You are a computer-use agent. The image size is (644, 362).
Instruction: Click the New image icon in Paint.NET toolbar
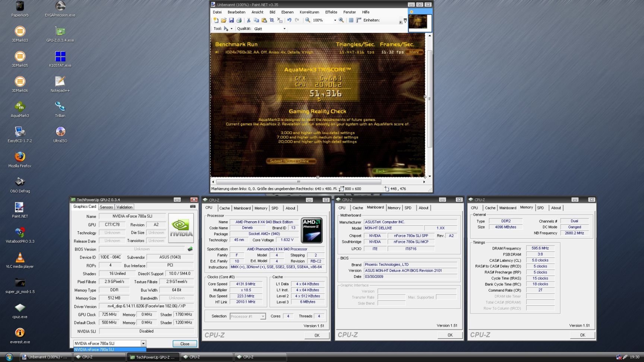pyautogui.click(x=216, y=20)
